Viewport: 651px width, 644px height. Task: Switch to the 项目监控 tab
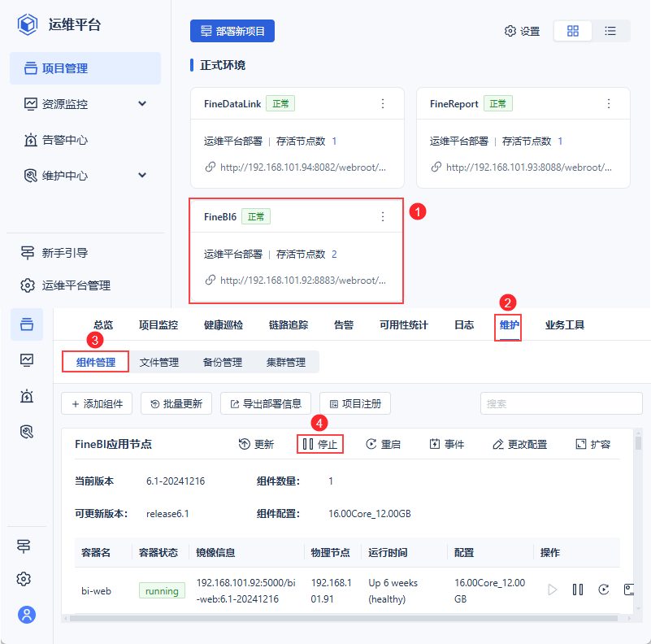158,325
